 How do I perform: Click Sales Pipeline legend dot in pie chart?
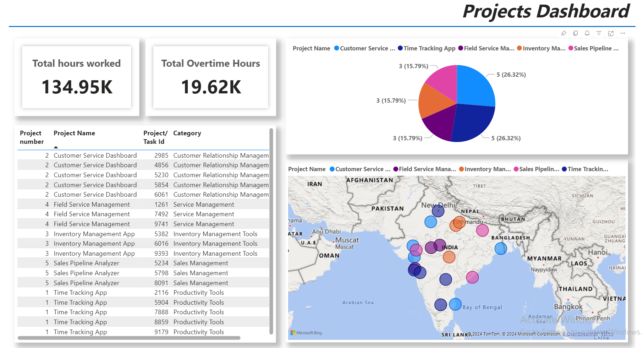pos(571,48)
